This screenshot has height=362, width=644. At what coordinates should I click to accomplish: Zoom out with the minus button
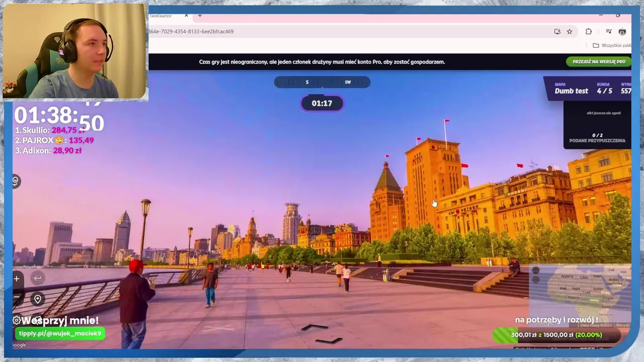tap(17, 297)
